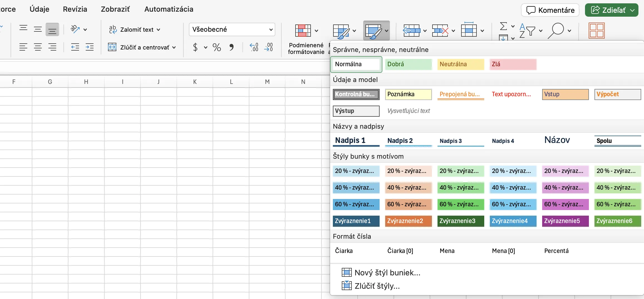The height and width of the screenshot is (299, 644).
Task: Expand the Zlúčiť a centrovať arrow
Action: point(174,48)
